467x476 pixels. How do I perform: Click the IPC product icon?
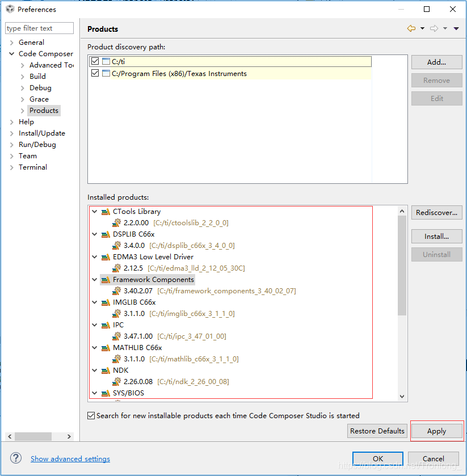pyautogui.click(x=106, y=325)
